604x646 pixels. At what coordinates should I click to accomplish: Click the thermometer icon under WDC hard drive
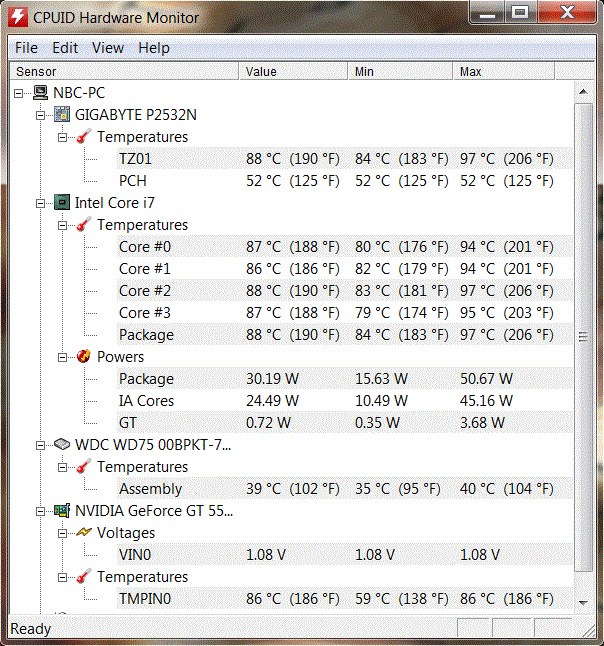click(84, 467)
